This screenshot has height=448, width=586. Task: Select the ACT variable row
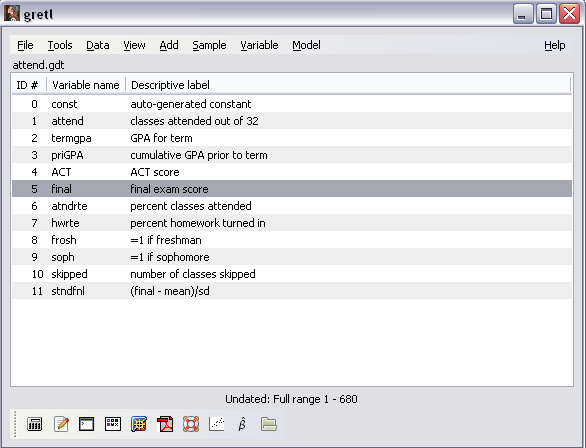click(x=292, y=172)
